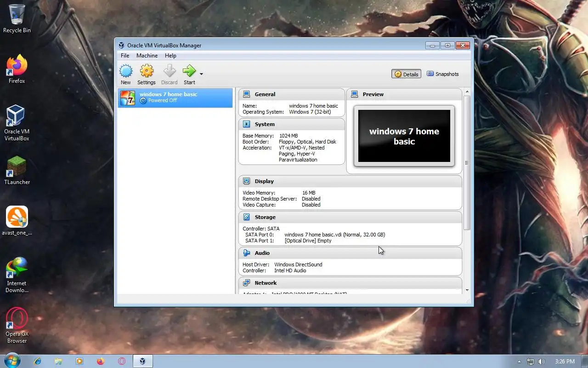The height and width of the screenshot is (368, 588).
Task: Click the Network section icon
Action: tap(247, 283)
